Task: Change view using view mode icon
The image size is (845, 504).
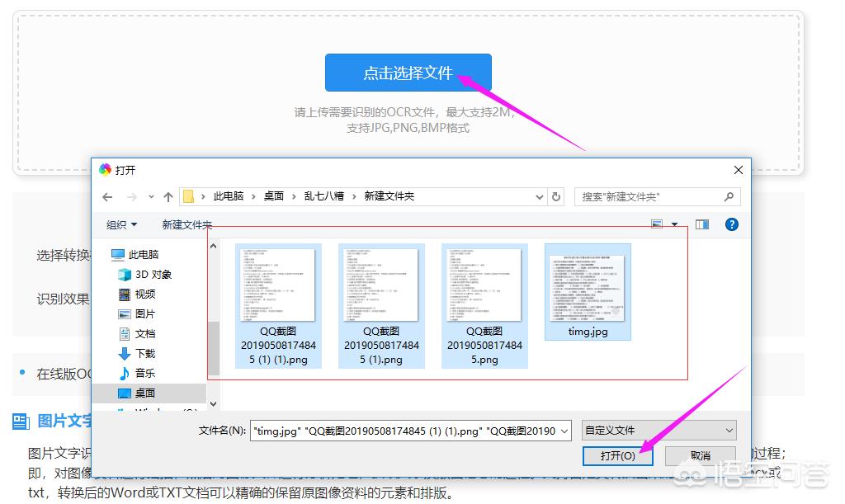Action: 657,224
